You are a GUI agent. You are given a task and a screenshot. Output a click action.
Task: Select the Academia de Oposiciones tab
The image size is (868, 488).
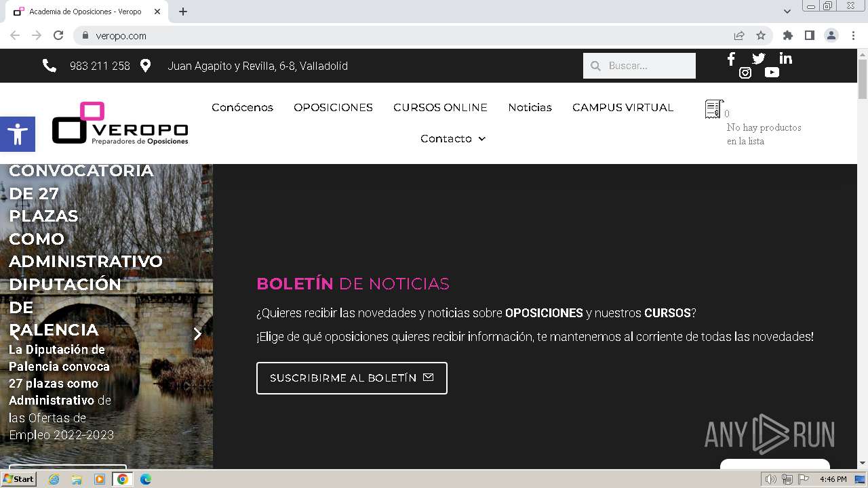click(86, 12)
